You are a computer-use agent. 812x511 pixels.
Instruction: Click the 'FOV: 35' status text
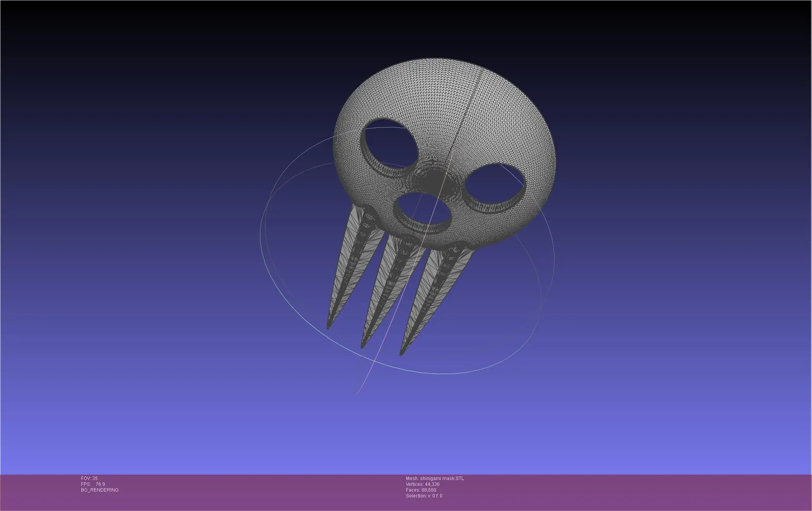tap(89, 478)
